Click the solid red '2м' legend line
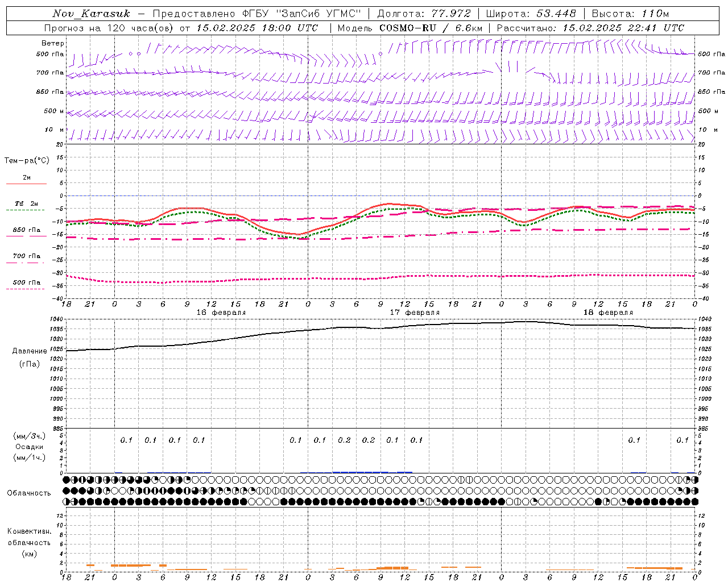728x582 pixels. pos(26,184)
